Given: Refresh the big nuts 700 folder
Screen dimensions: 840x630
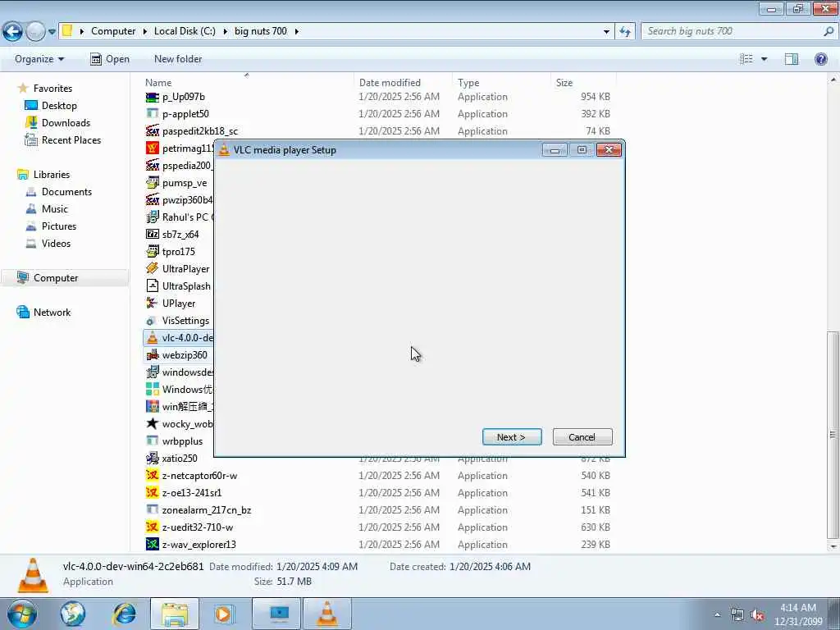Looking at the screenshot, I should [x=624, y=32].
